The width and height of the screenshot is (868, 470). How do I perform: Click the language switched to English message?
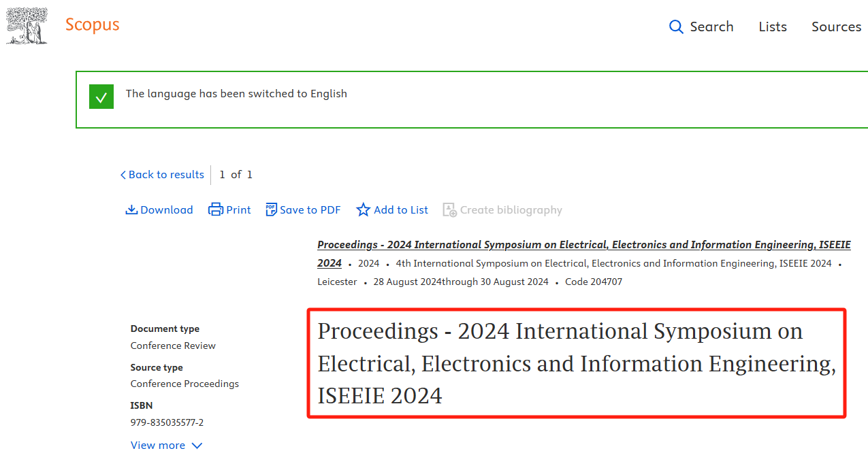coord(236,94)
